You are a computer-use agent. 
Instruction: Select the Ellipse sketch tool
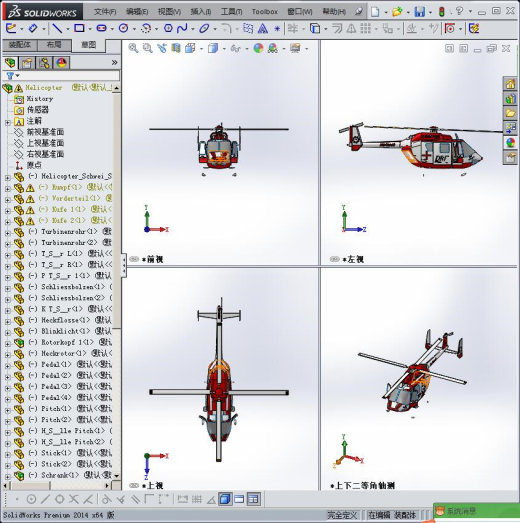(x=204, y=28)
